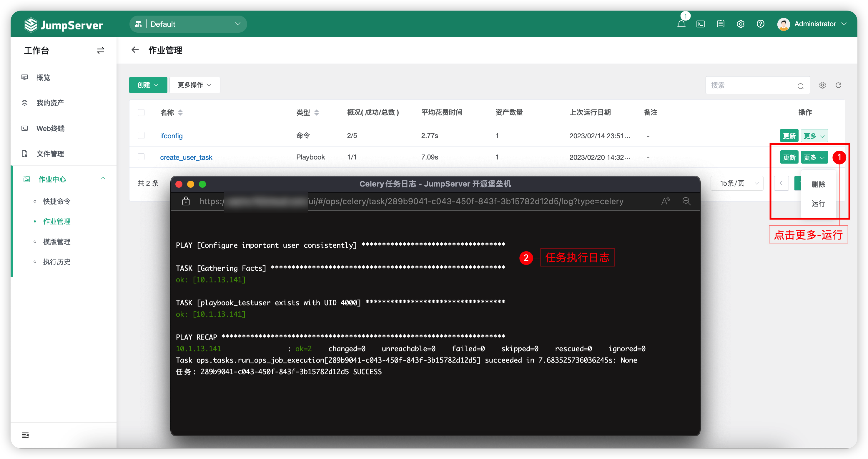Viewport: 868px width, 459px height.
Task: Toggle the workbench view switch icon
Action: pyautogui.click(x=100, y=51)
